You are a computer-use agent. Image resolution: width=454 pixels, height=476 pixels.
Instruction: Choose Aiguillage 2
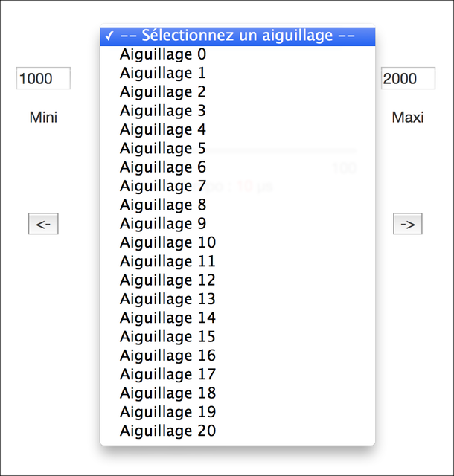[237, 92]
